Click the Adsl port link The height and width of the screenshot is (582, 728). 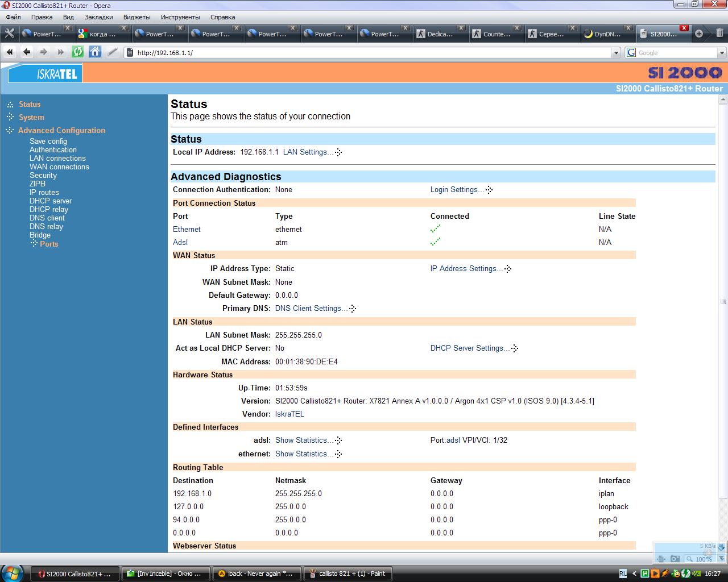coord(180,242)
